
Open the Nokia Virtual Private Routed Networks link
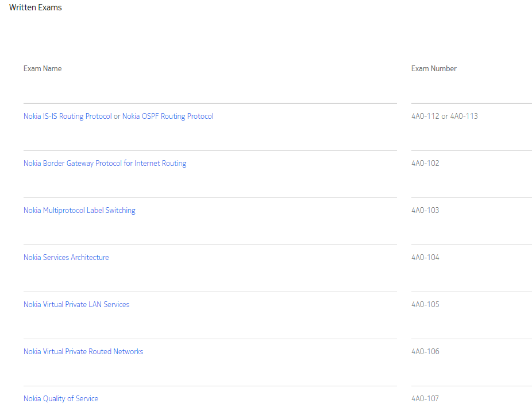[x=83, y=352]
